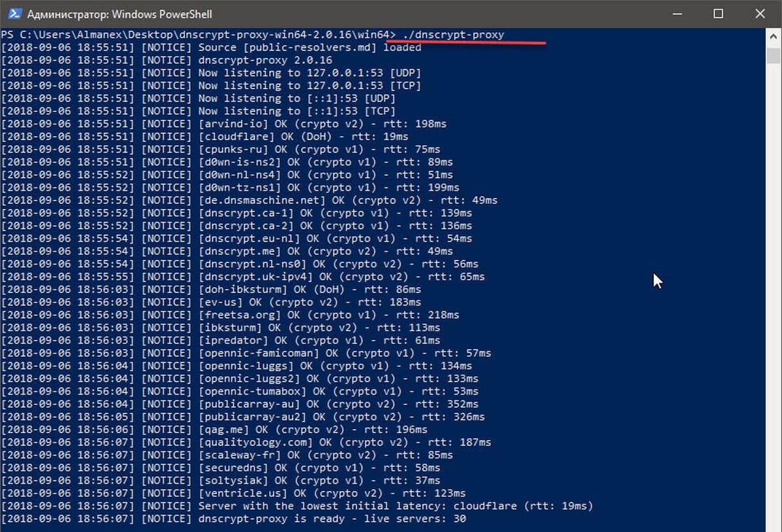782x532 pixels.
Task: Click the [d0wn-is-ns2] line
Action: (x=227, y=161)
